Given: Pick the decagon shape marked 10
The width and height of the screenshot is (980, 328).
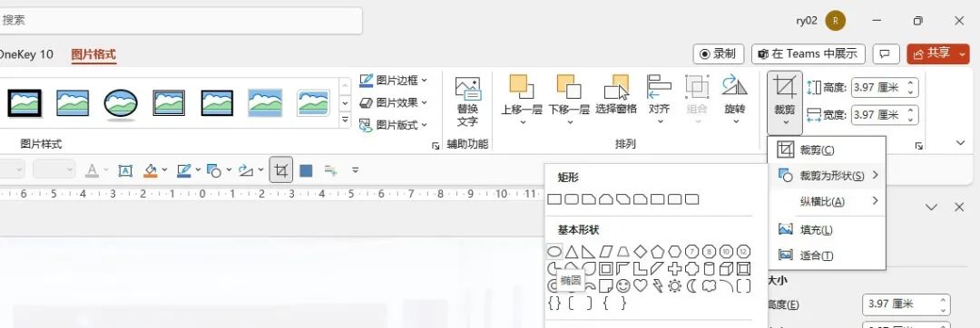Looking at the screenshot, I should click(x=726, y=251).
